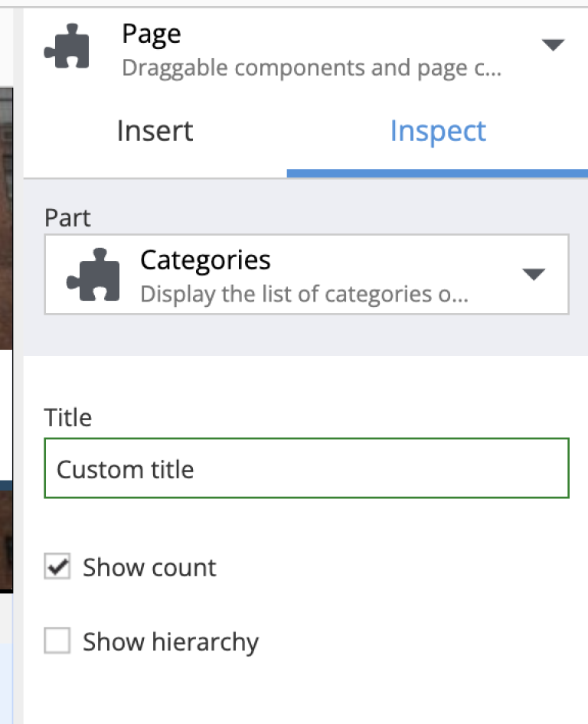Click the Show count label text
Image resolution: width=588 pixels, height=724 pixels.
click(x=149, y=567)
